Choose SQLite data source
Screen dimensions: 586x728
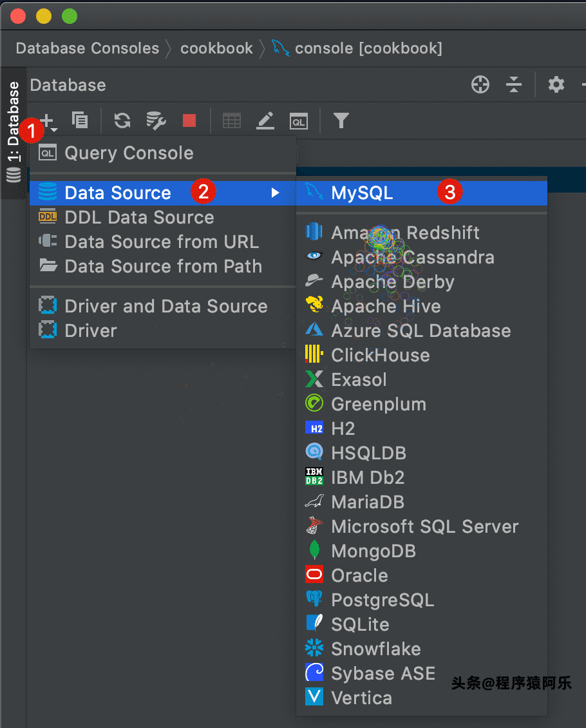(x=422, y=624)
